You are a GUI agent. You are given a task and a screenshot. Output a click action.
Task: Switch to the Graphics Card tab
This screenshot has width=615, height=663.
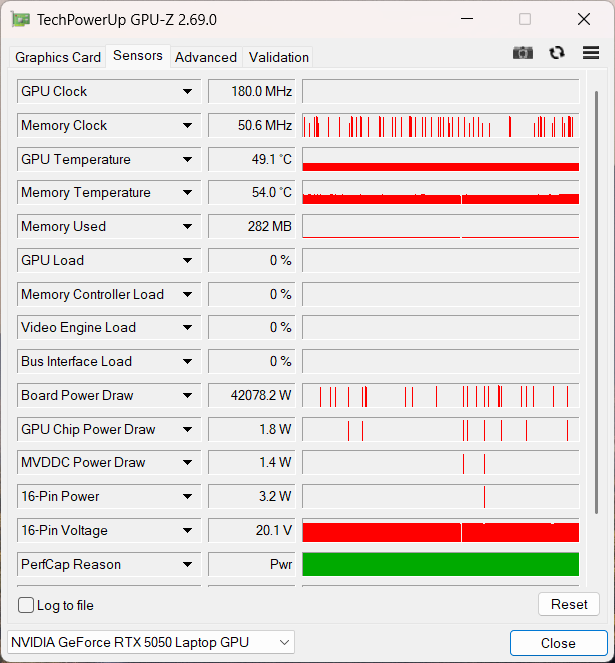pos(58,57)
